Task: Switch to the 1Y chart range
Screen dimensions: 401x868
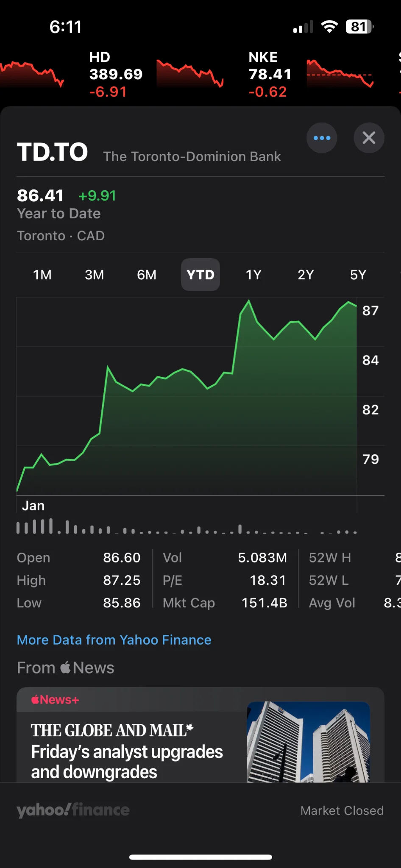Action: tap(253, 275)
